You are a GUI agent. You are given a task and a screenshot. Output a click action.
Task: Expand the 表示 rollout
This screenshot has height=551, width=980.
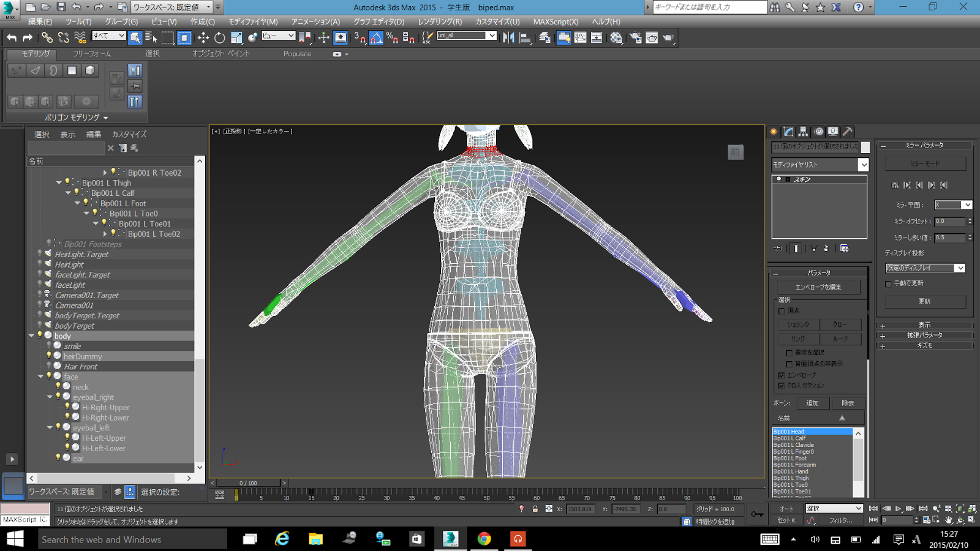point(924,325)
